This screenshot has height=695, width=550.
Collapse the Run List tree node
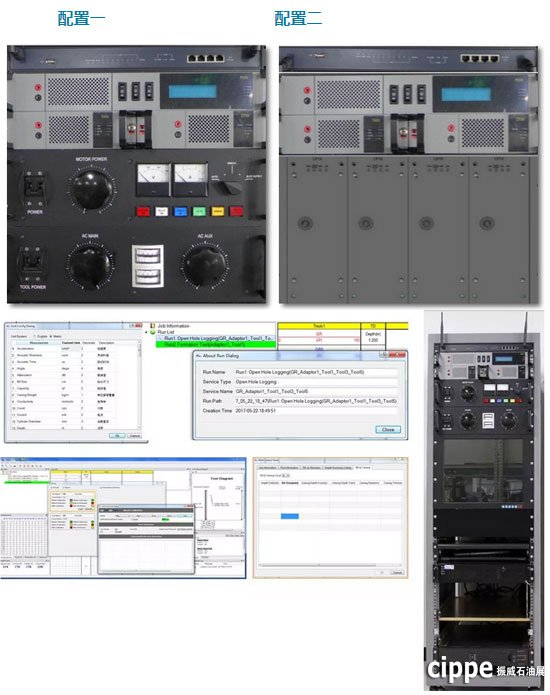(147, 332)
